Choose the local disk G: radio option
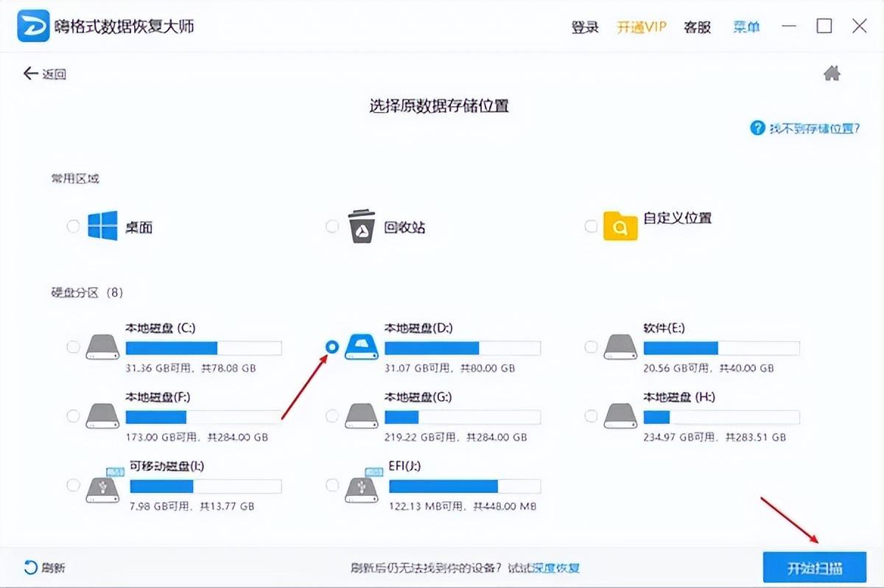This screenshot has width=884, height=588. (x=332, y=416)
